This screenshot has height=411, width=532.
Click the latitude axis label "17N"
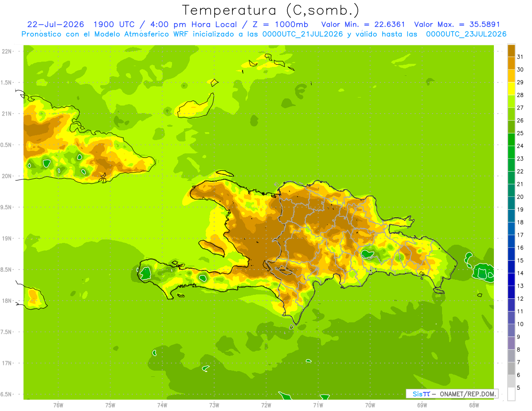pyautogui.click(x=7, y=363)
